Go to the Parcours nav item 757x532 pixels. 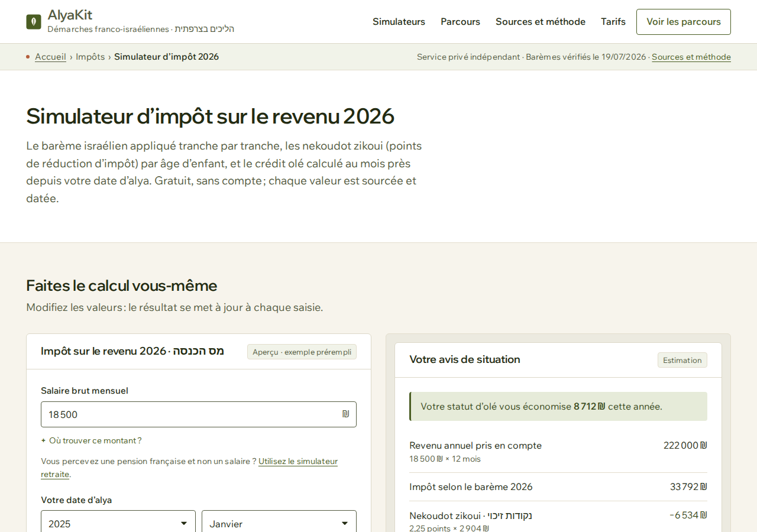click(460, 22)
